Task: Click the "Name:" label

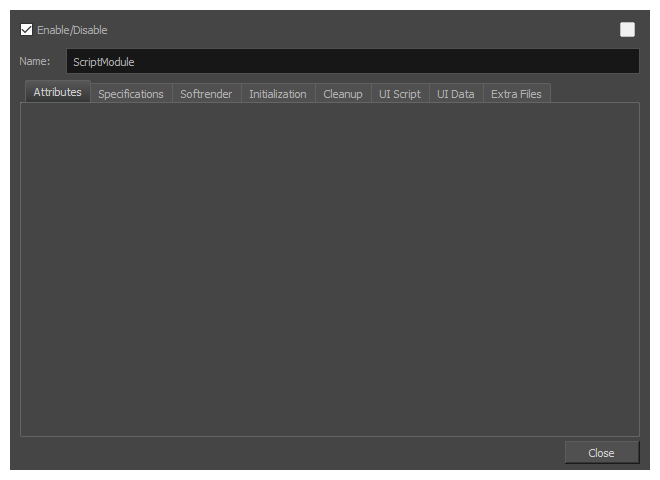Action: (x=35, y=62)
